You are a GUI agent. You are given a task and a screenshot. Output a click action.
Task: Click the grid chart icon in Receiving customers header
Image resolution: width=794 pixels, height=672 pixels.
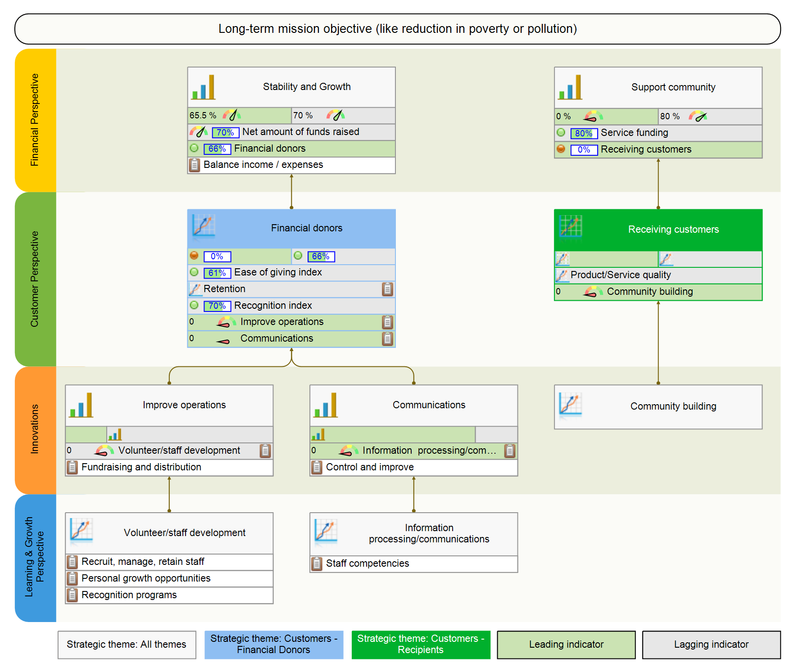click(570, 226)
